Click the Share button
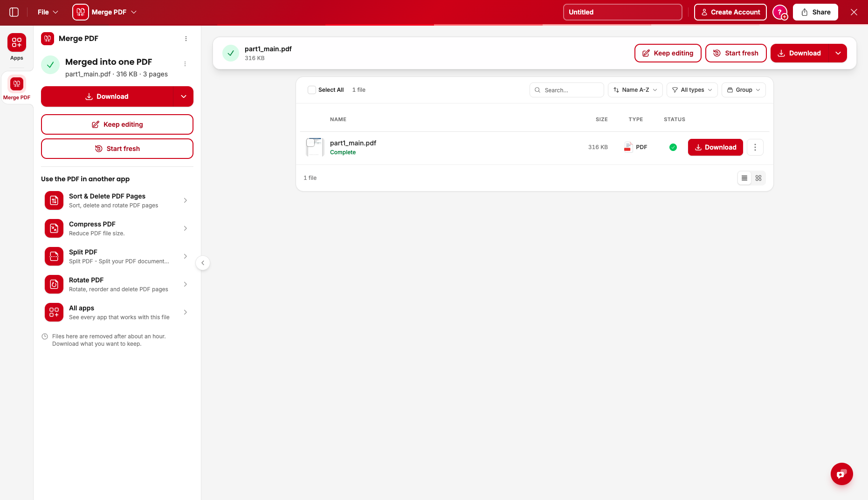The height and width of the screenshot is (500, 868). (x=816, y=12)
